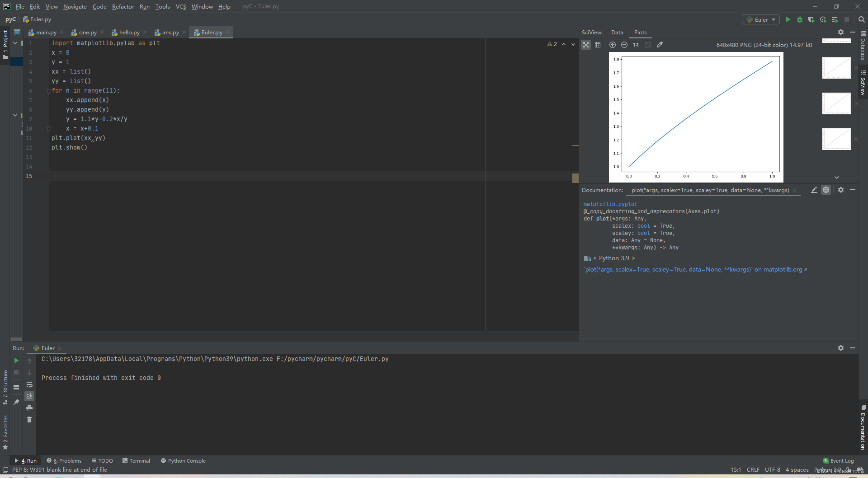The height and width of the screenshot is (478, 868).
Task: Collapse the for loop fold marker on line 6
Action: pos(49,91)
